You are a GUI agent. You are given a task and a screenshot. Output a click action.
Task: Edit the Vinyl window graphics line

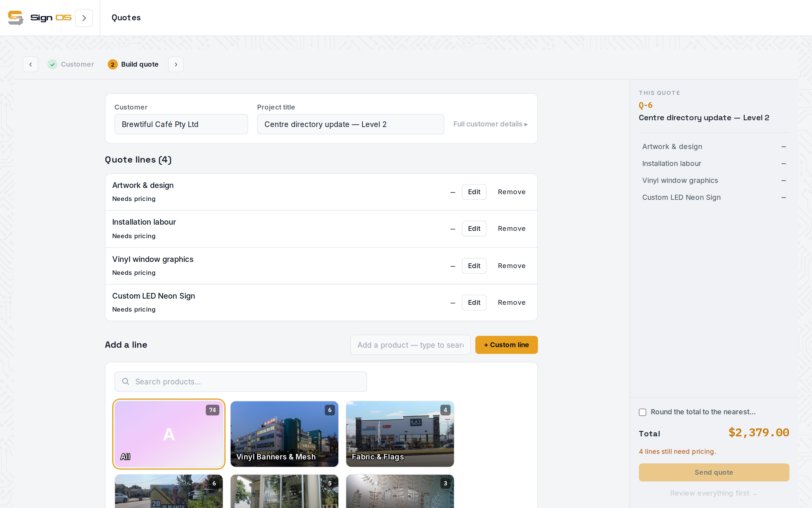pyautogui.click(x=474, y=266)
